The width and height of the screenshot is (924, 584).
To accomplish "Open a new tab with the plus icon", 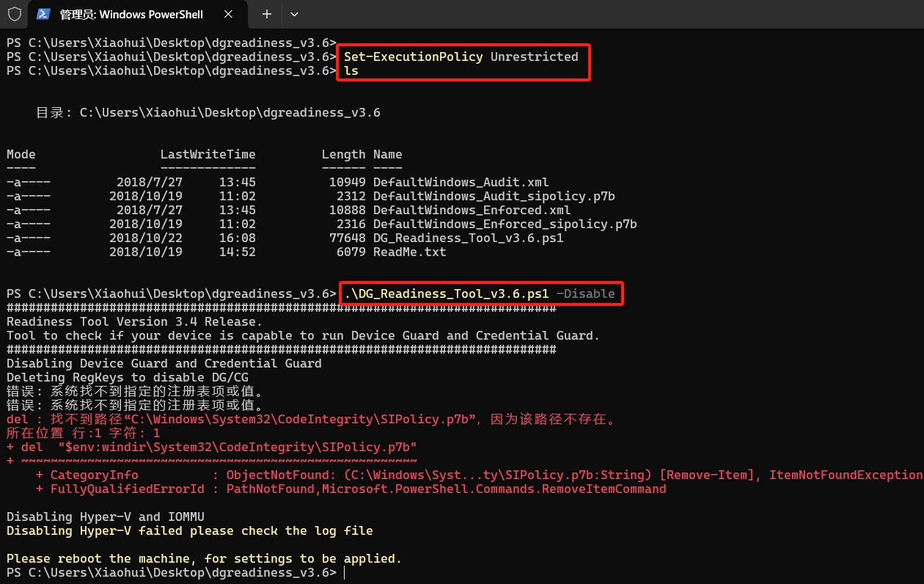I will coord(266,14).
